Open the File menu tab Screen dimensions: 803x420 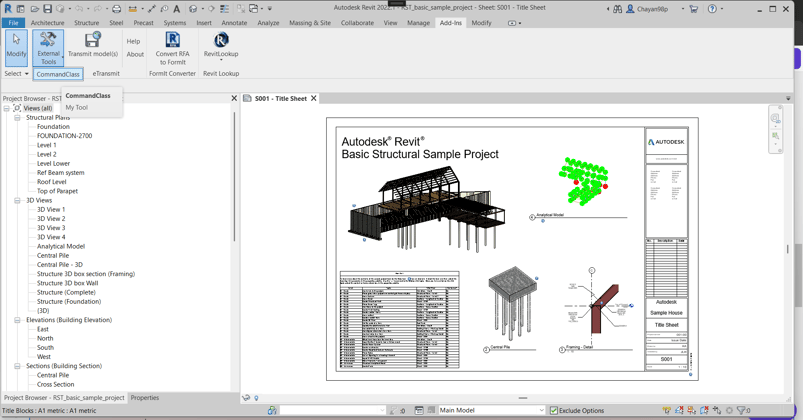[14, 23]
